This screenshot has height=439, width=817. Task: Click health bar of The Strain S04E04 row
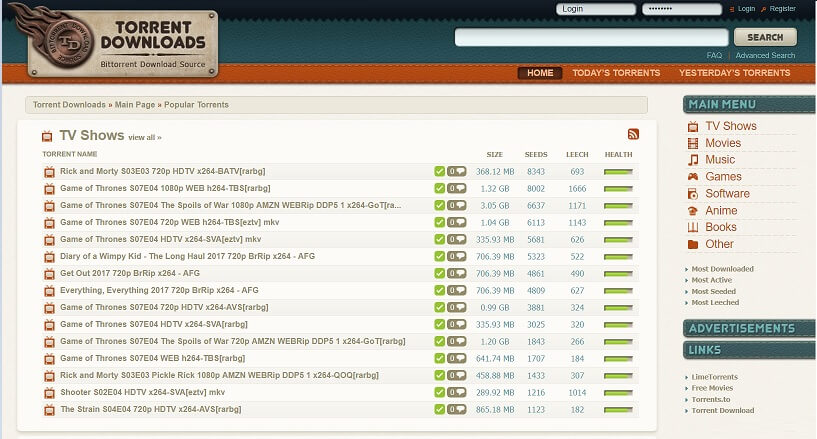pos(618,410)
